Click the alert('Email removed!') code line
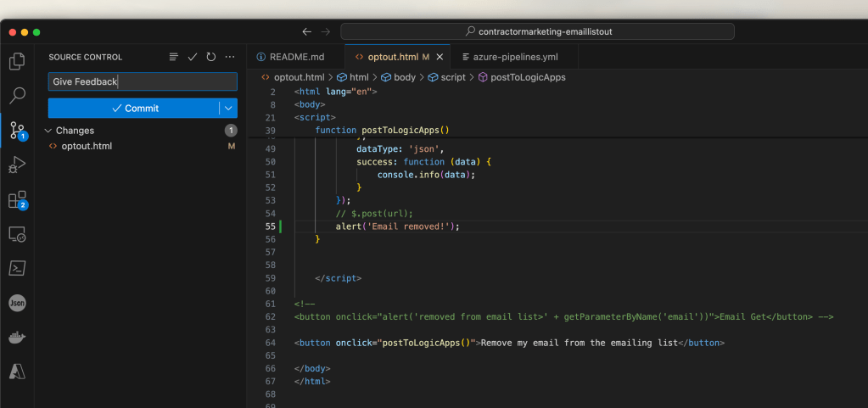Image resolution: width=868 pixels, height=408 pixels. (x=397, y=226)
